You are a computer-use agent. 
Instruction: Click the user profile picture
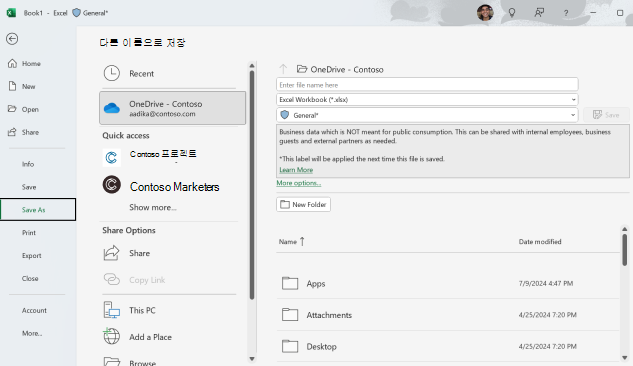(485, 13)
